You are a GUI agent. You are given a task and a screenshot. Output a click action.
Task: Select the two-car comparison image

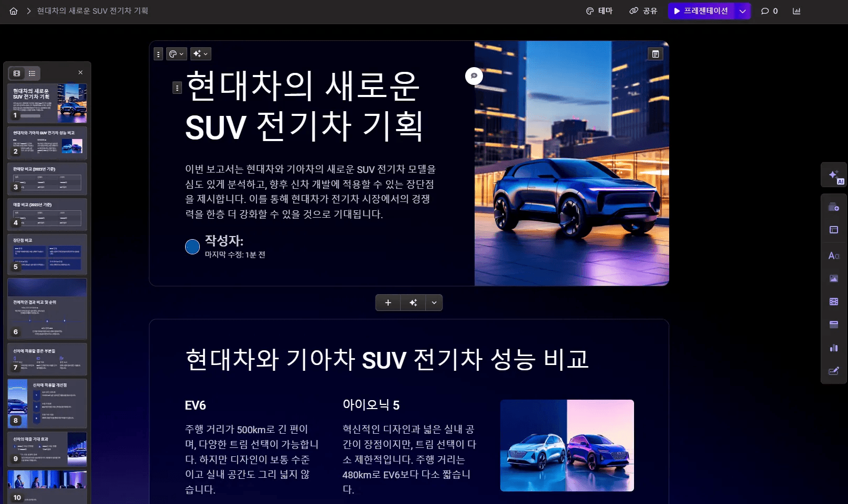[567, 445]
